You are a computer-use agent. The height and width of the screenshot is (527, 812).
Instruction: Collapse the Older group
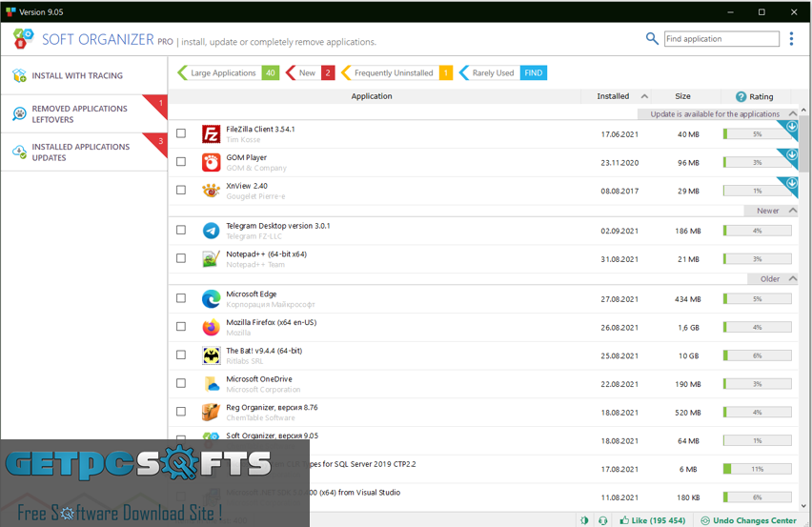[x=792, y=278]
